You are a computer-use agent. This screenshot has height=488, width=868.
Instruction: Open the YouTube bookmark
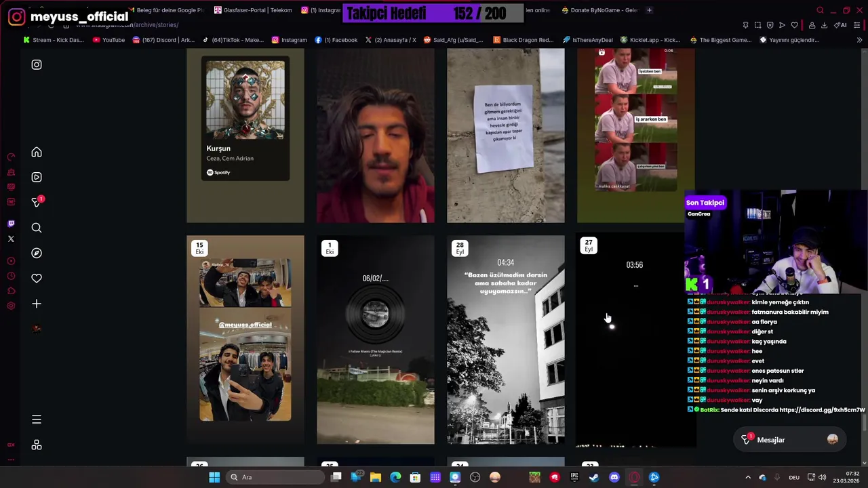pos(108,40)
